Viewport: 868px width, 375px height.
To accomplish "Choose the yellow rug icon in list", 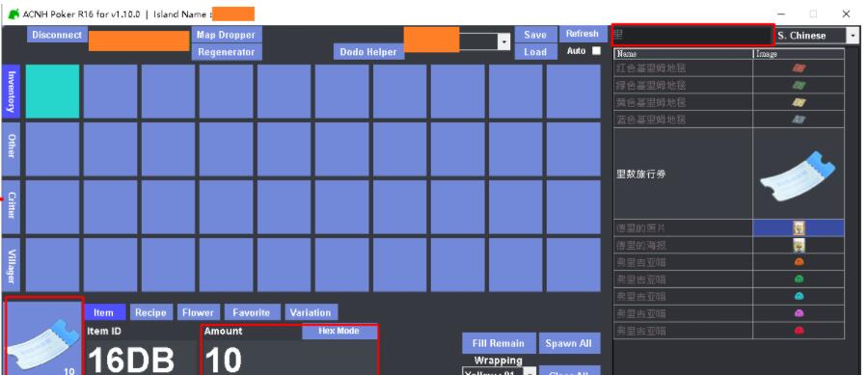I will tap(799, 103).
